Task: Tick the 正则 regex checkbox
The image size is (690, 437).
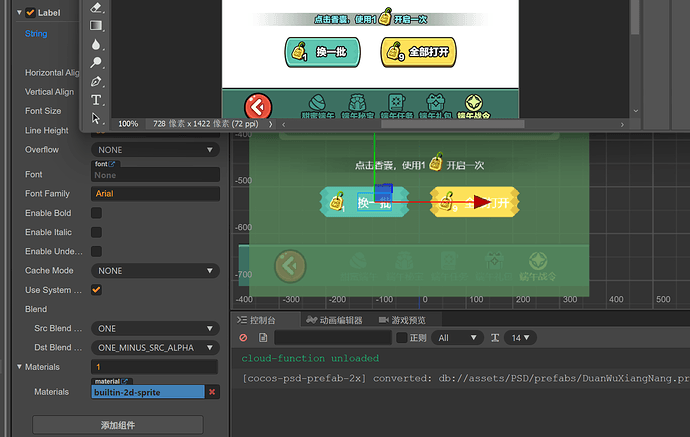Action: click(x=401, y=338)
